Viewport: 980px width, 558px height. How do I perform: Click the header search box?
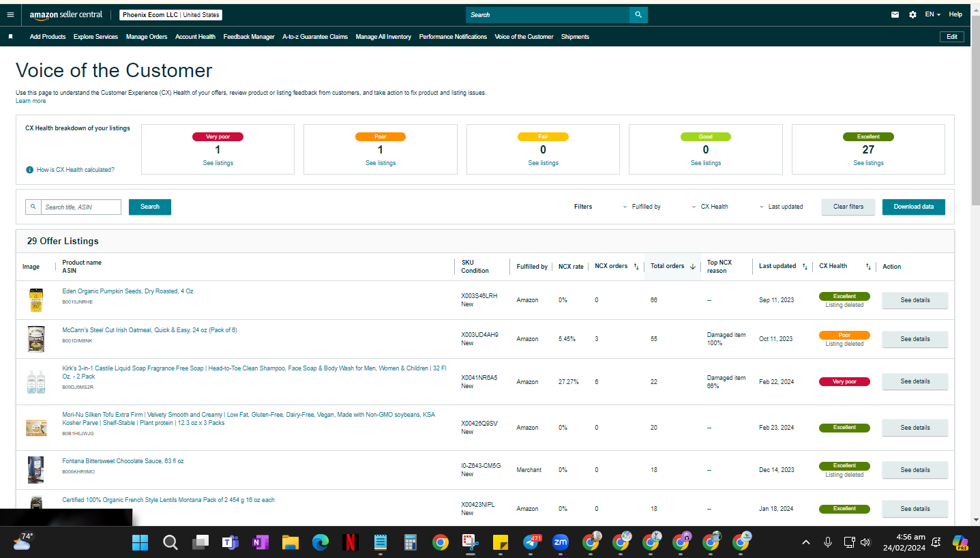[548, 14]
